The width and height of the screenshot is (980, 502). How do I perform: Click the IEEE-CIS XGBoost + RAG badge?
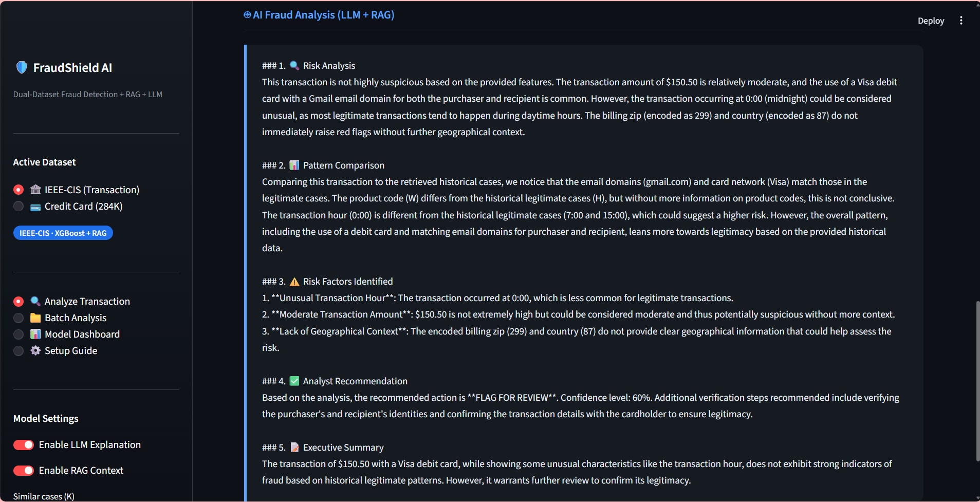click(x=63, y=233)
